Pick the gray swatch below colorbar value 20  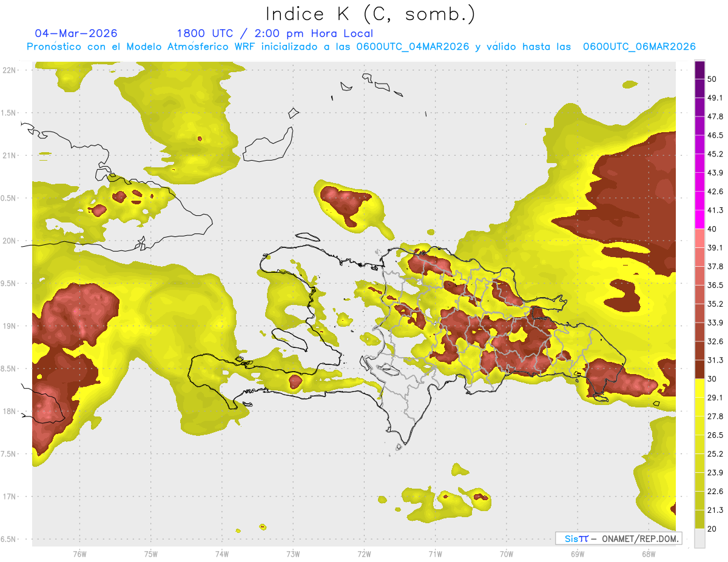[700, 538]
